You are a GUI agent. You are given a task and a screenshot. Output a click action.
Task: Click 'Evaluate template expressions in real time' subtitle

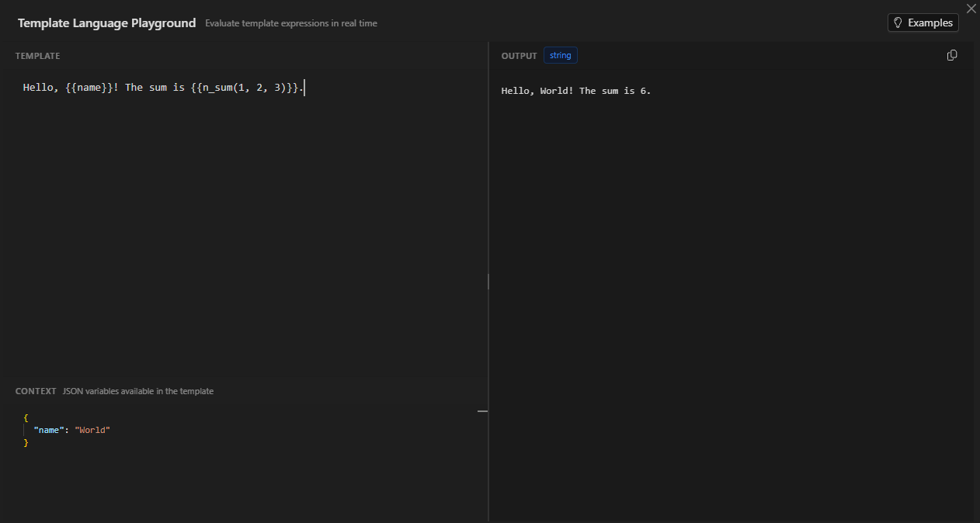(291, 23)
